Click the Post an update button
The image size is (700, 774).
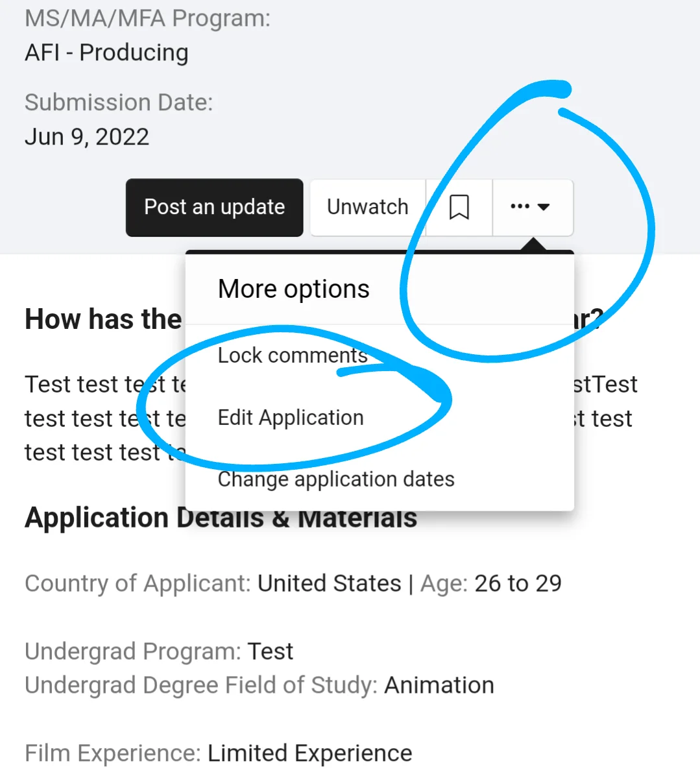pos(214,208)
